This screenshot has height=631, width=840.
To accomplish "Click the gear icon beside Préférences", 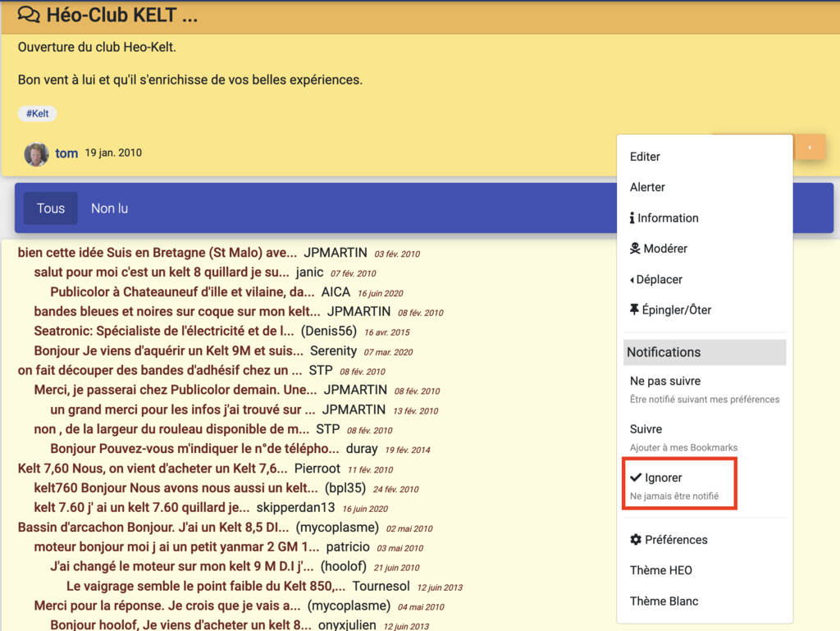I will [636, 539].
